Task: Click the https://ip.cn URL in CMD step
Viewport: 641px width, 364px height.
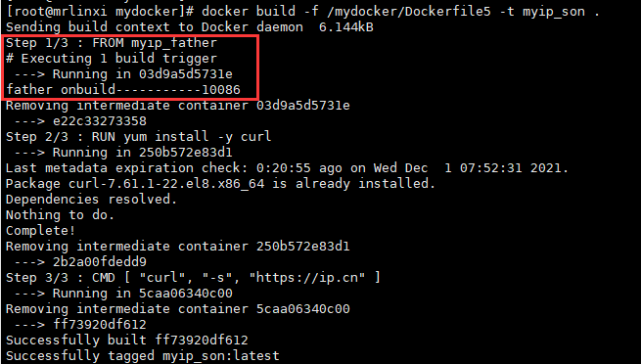Action: pyautogui.click(x=307, y=277)
